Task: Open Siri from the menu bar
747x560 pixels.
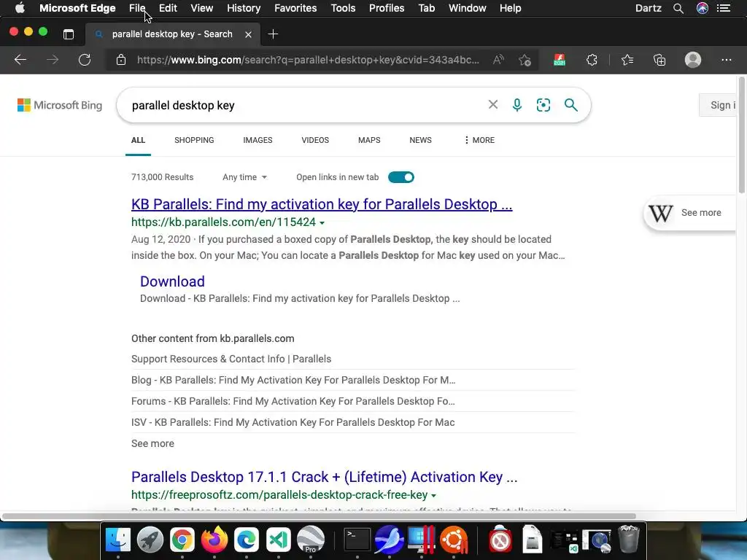Action: [703, 8]
